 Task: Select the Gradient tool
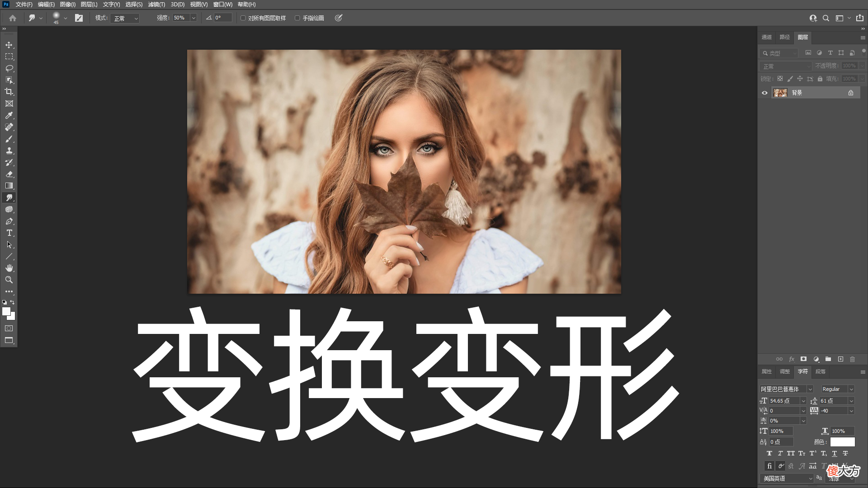coord(9,186)
